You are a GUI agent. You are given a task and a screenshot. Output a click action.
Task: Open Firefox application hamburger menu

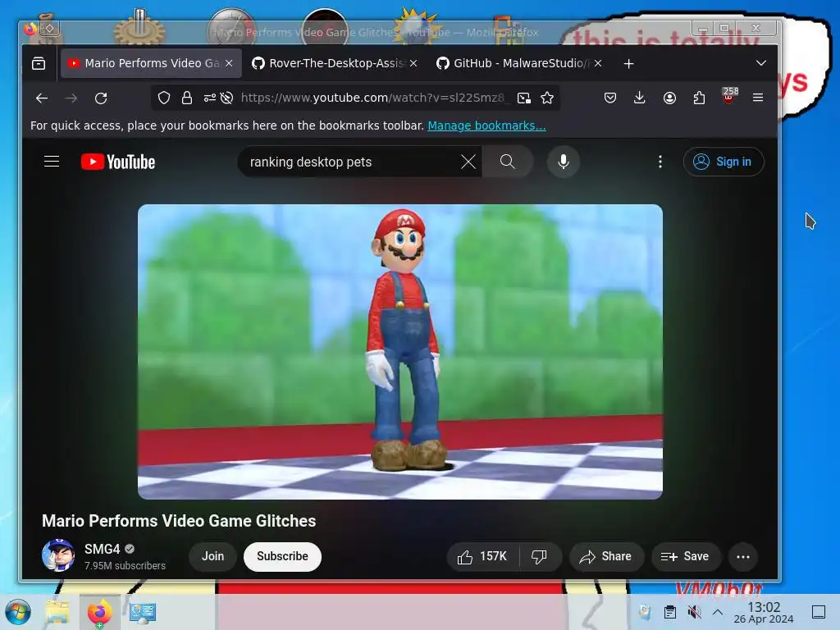coord(758,98)
